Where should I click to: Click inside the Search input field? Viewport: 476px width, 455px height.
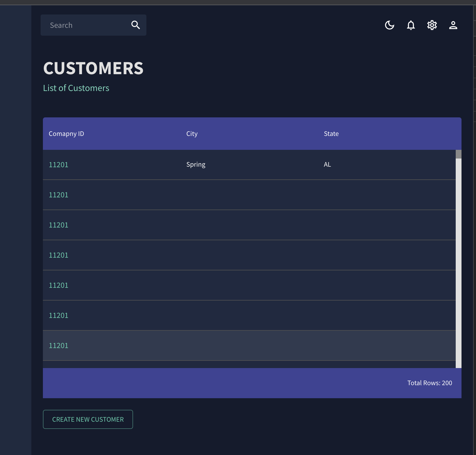(84, 25)
